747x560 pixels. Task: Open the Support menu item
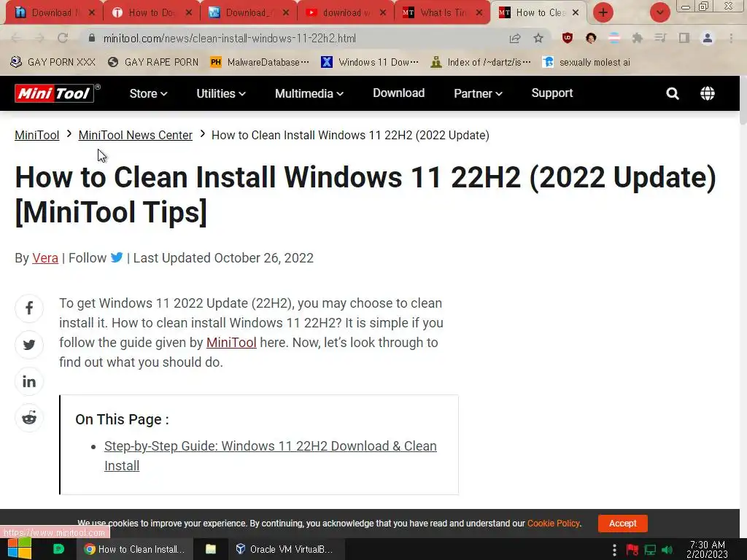click(552, 93)
